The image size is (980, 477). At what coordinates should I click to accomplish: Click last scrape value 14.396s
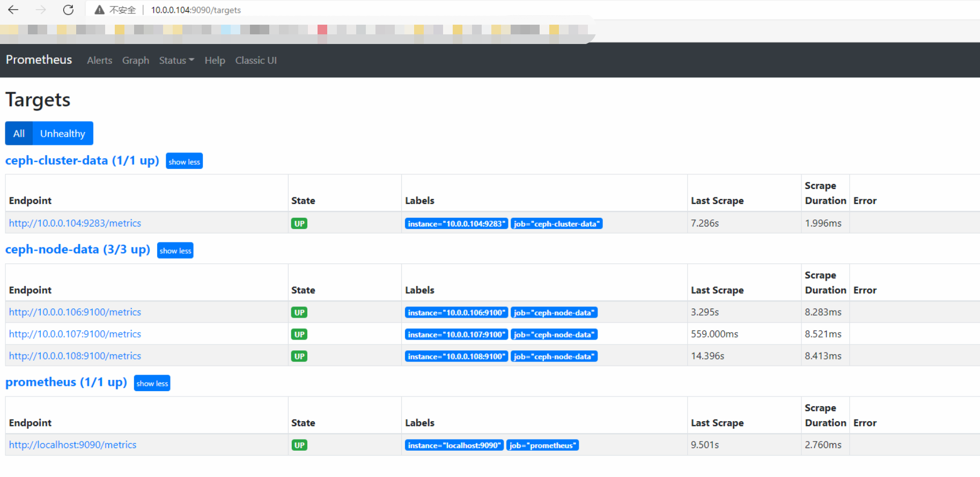click(708, 356)
